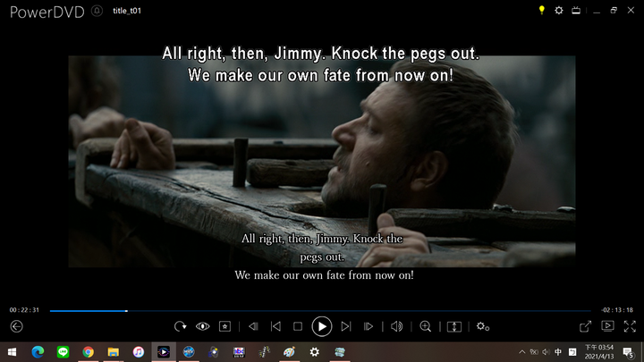Click the movie video frame
The image size is (644, 362).
point(322,161)
